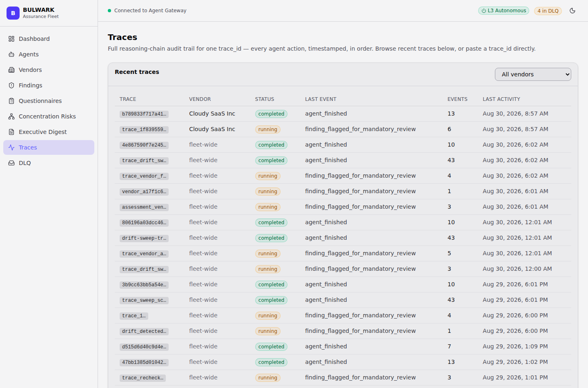
Task: Open the DLQ section from the sidebar
Action: click(x=49, y=163)
